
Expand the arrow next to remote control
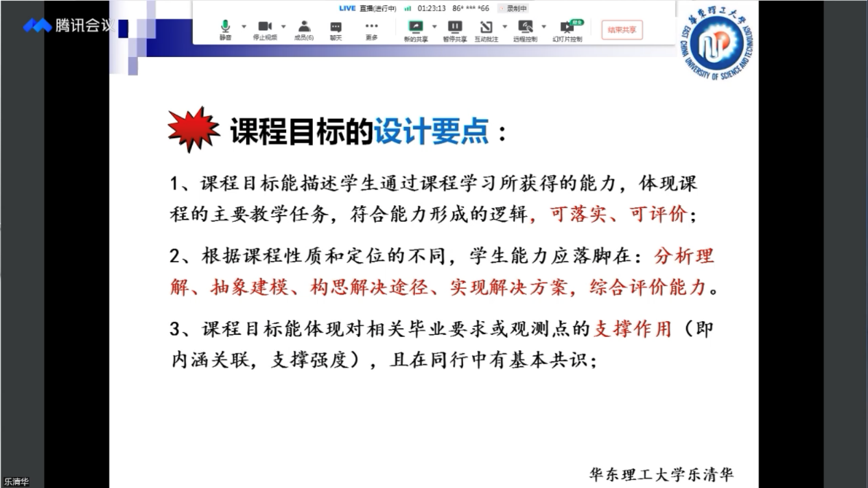[x=544, y=27]
